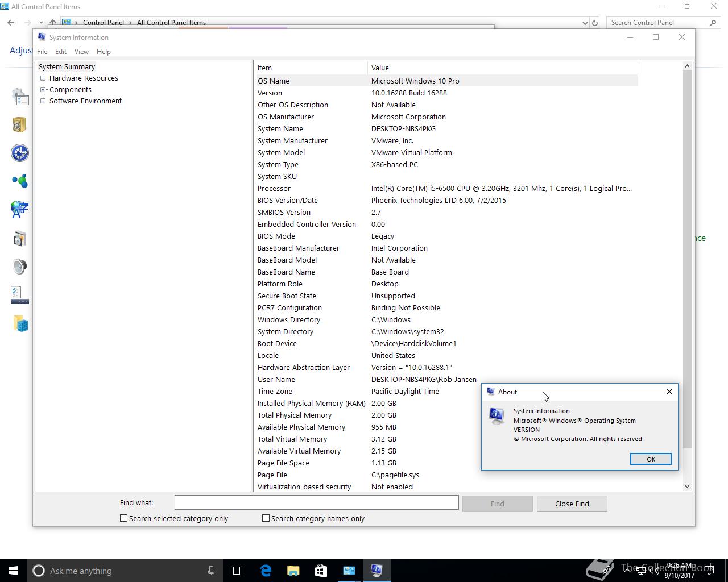This screenshot has width=728, height=582.
Task: Click the Find what input field
Action: click(x=316, y=502)
